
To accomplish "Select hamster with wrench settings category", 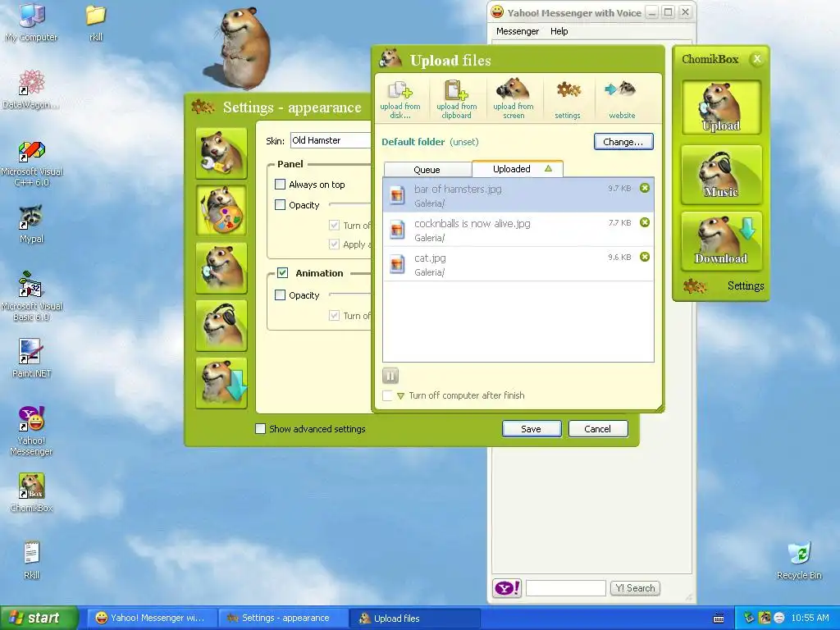I will click(221, 153).
